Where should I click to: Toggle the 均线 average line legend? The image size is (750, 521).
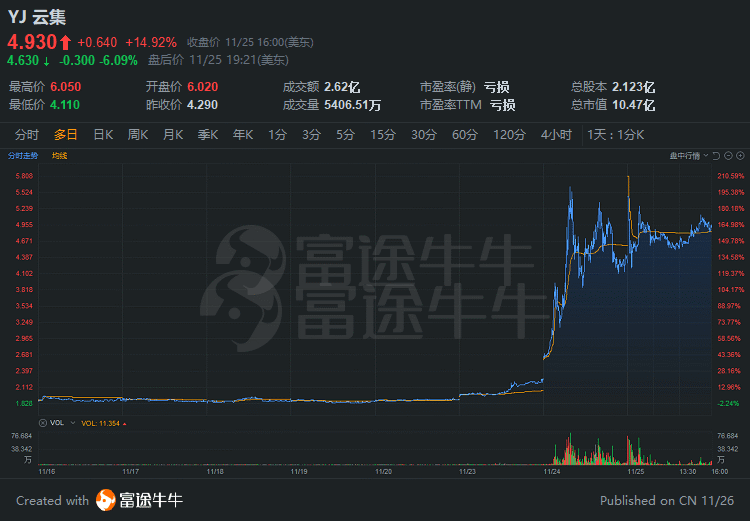[x=59, y=156]
